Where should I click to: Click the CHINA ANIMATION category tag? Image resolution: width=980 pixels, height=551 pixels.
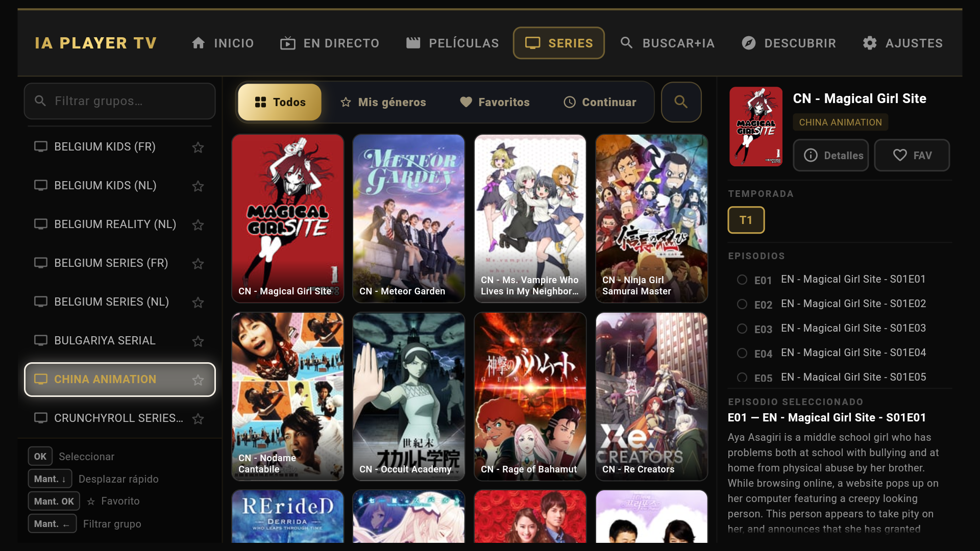point(840,122)
